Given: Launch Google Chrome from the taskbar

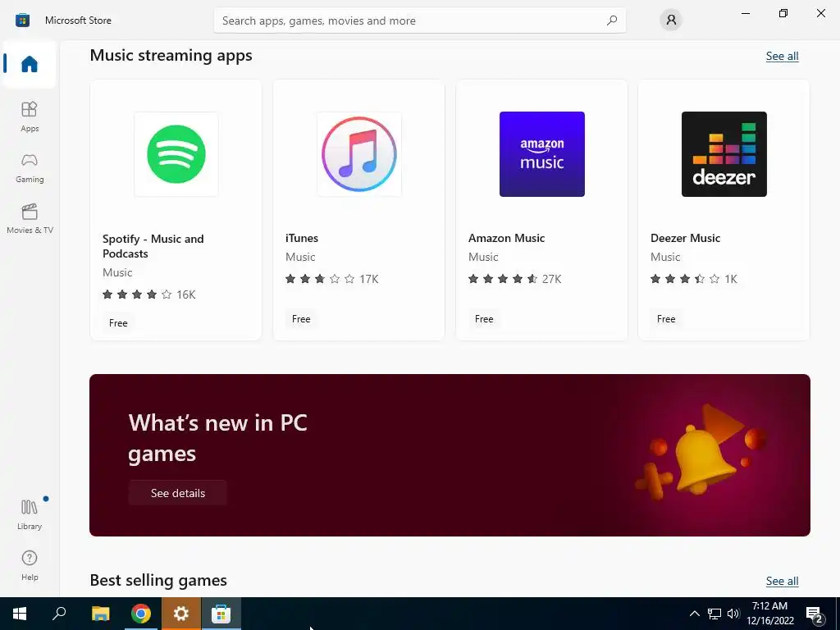Looking at the screenshot, I should (x=141, y=614).
